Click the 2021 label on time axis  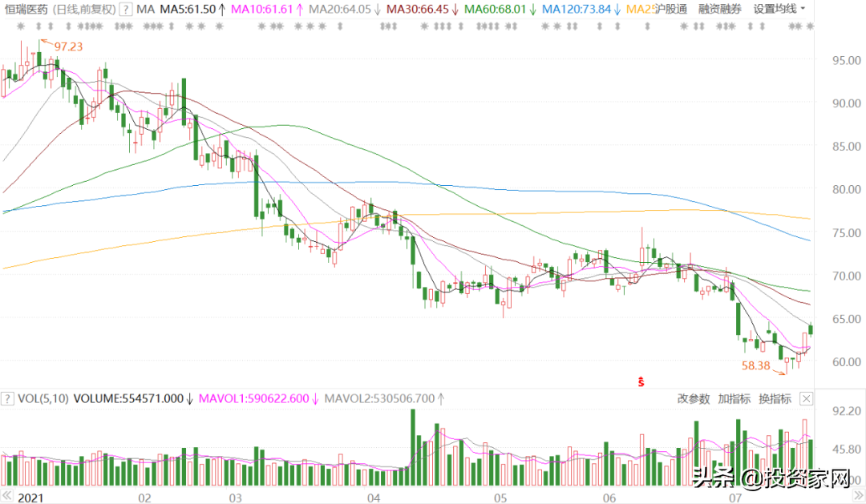tap(30, 498)
